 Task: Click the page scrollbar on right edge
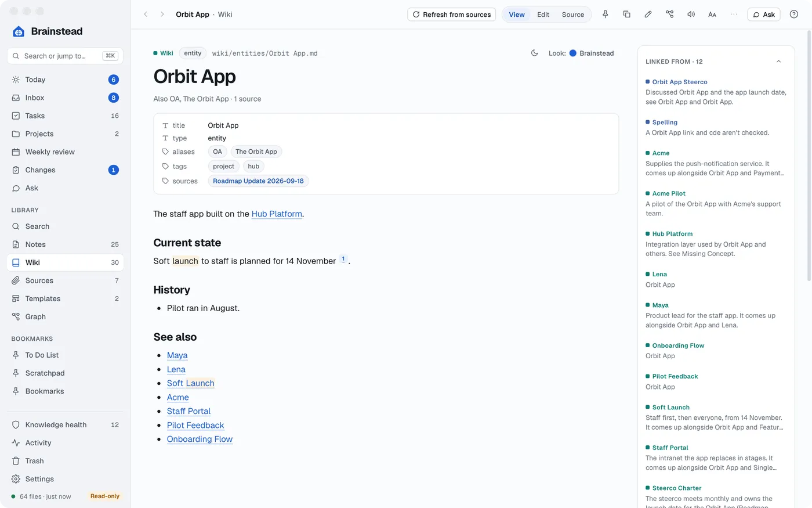point(809,157)
